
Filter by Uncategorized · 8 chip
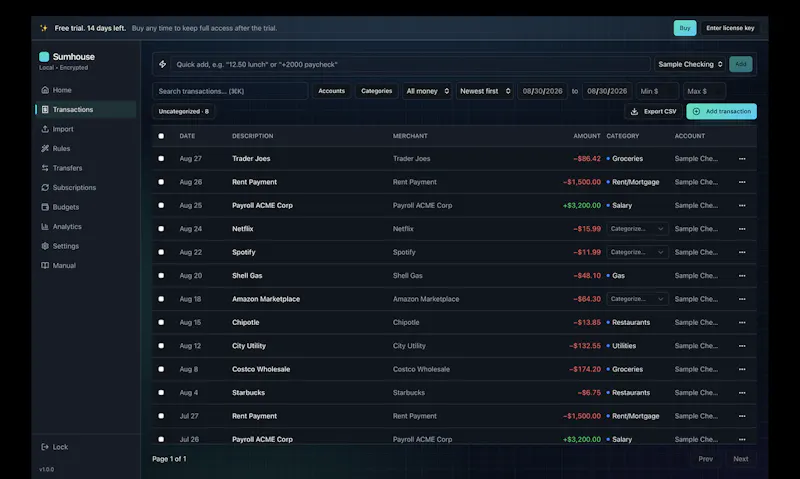coord(184,111)
